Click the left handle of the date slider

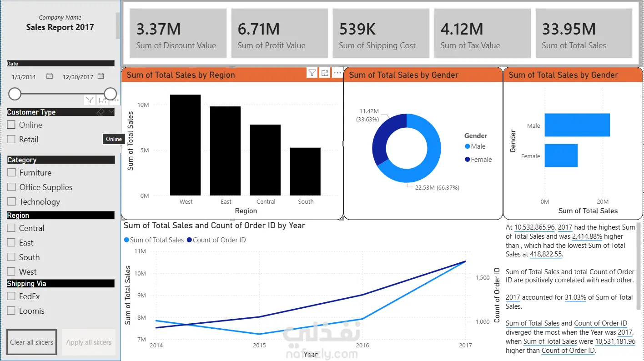(15, 94)
